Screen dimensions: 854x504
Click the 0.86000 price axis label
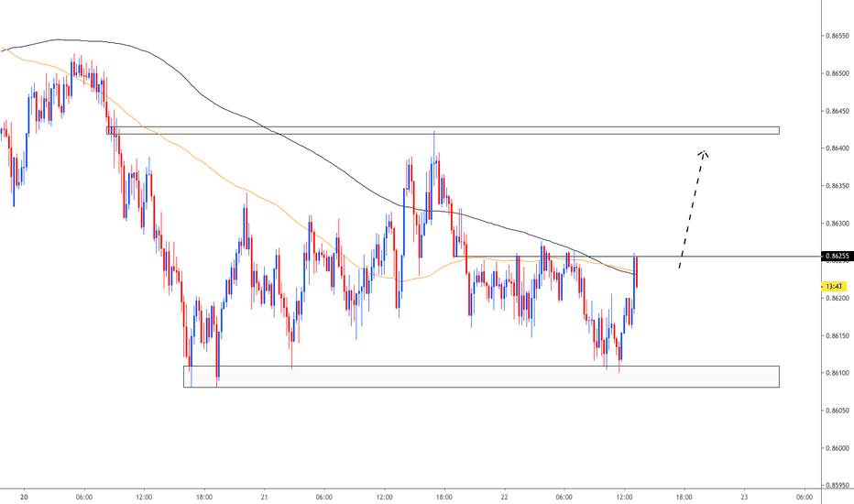tap(836, 448)
